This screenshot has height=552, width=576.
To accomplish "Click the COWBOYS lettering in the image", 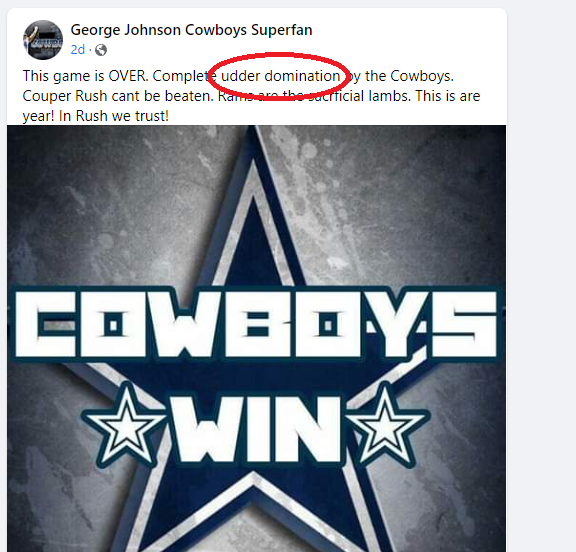I will tap(256, 324).
